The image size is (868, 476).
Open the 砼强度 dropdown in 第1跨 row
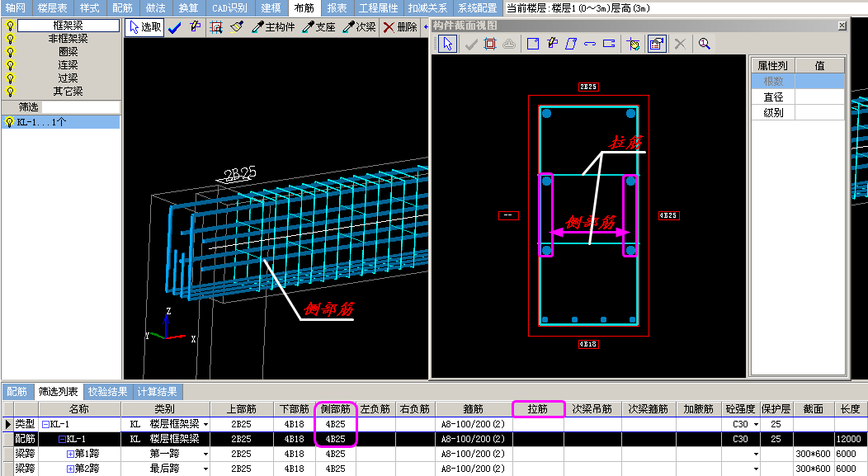click(x=756, y=455)
